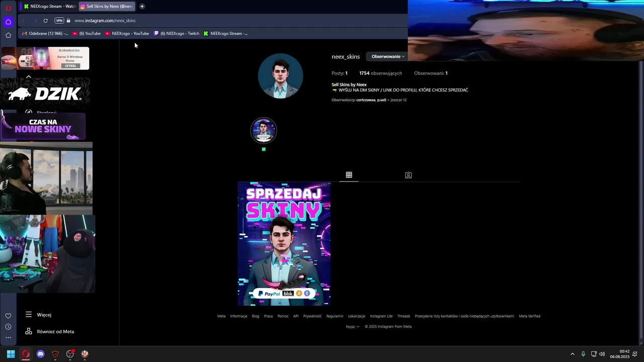This screenshot has height=362, width=644.
Task: Open Opera history clock icon
Action: 8,327
